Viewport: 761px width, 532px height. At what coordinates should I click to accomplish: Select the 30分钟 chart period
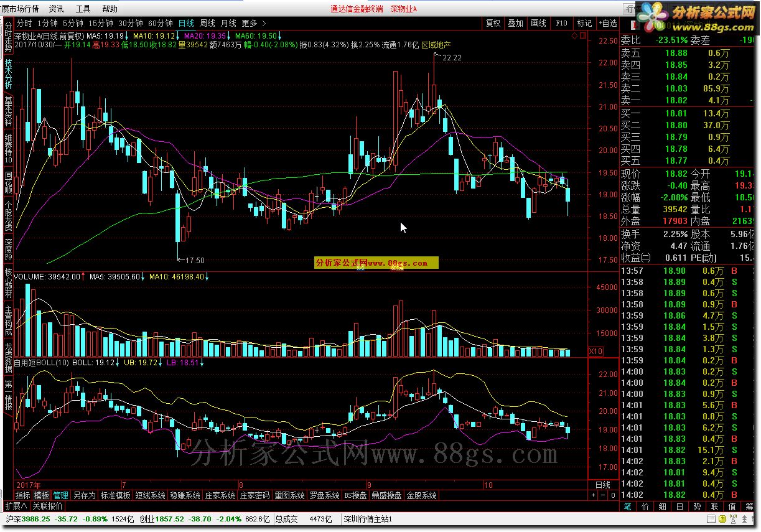click(x=131, y=23)
